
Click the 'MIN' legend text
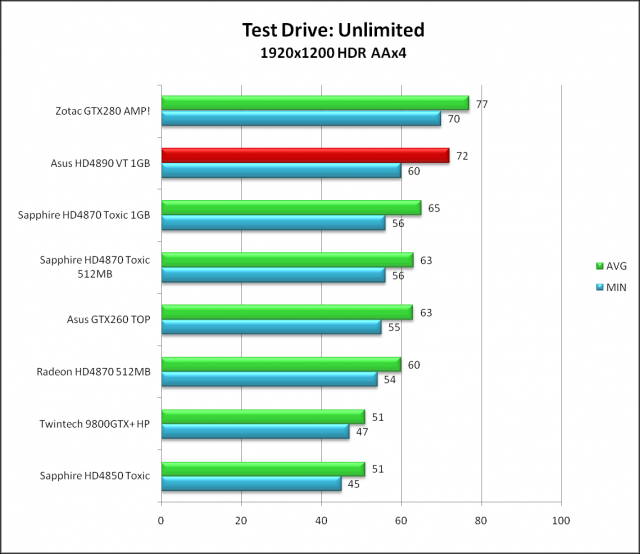coord(616,287)
